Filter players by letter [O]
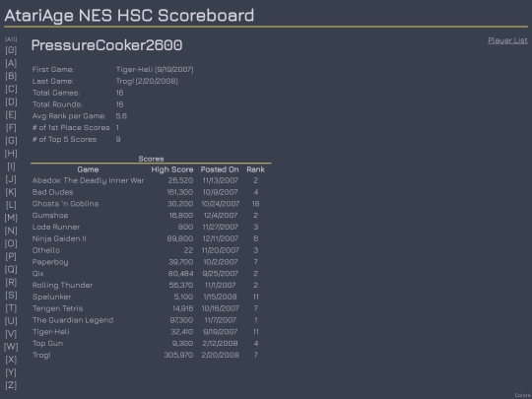 click(11, 243)
